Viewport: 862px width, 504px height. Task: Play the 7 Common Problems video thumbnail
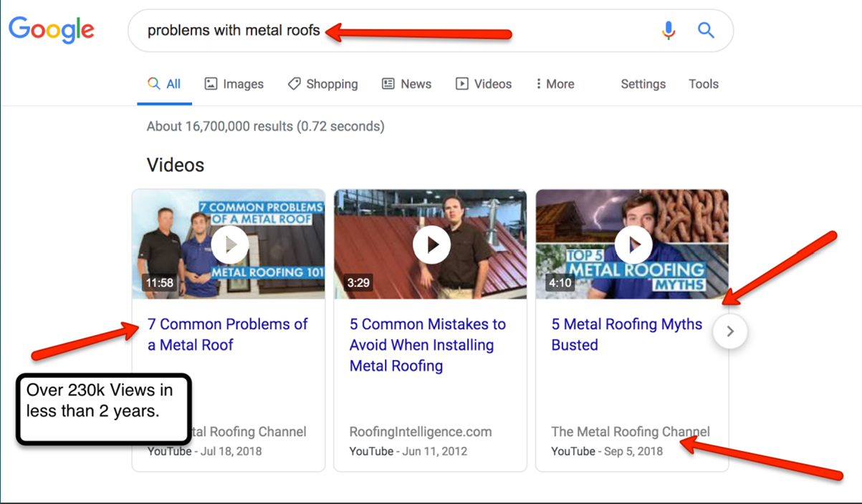229,244
